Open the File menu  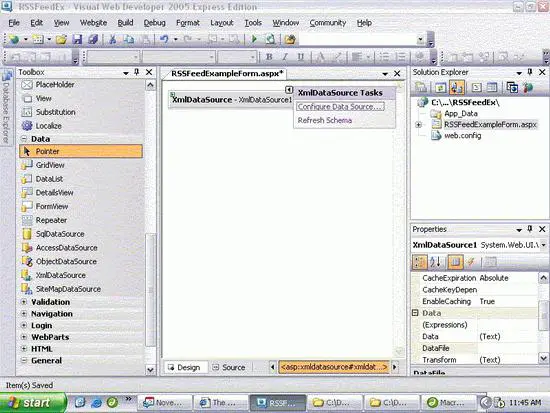click(x=14, y=23)
